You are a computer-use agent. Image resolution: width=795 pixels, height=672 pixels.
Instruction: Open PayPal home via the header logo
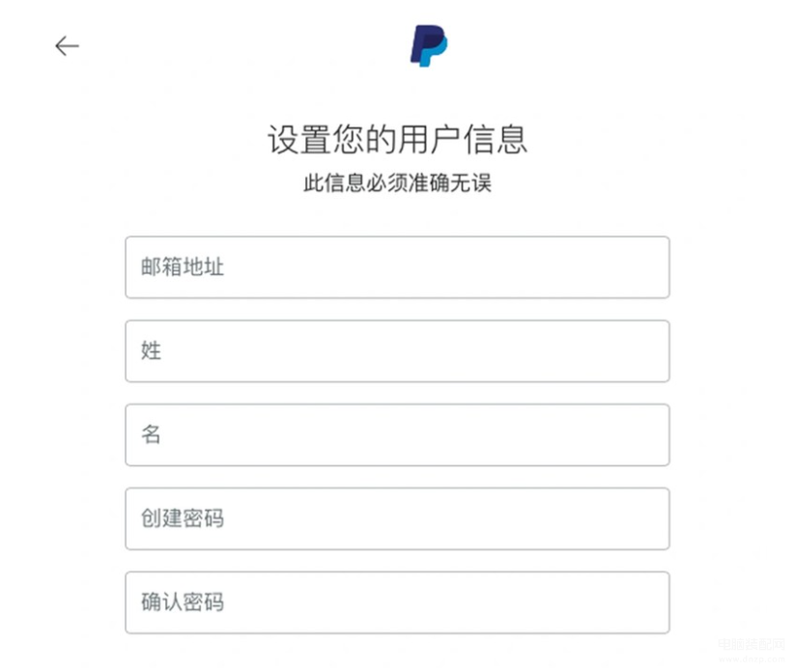(428, 45)
